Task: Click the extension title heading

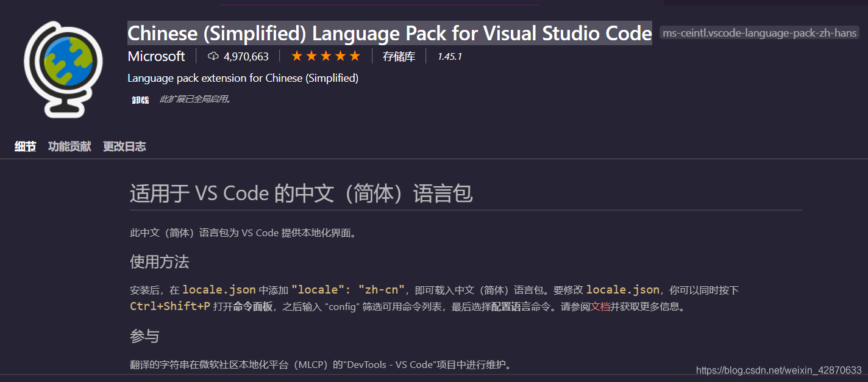Action: (x=390, y=32)
